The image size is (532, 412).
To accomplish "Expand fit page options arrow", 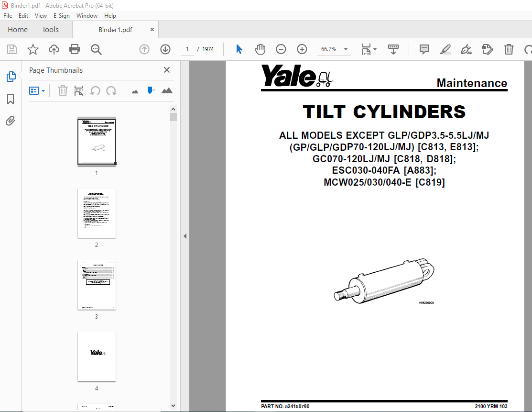I will tap(375, 49).
